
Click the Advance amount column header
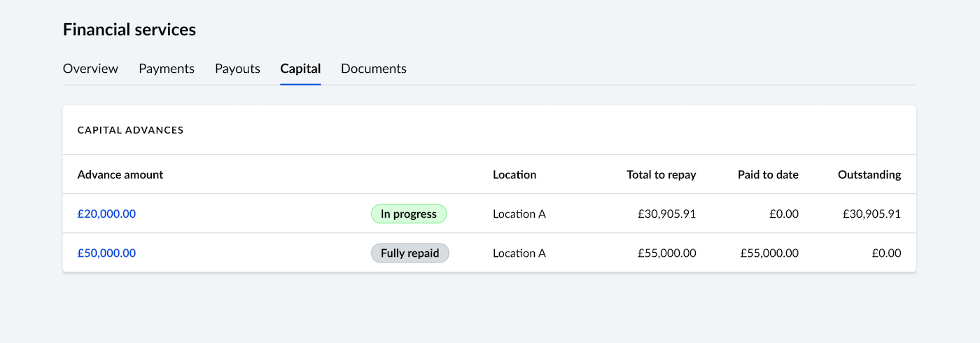click(x=120, y=175)
